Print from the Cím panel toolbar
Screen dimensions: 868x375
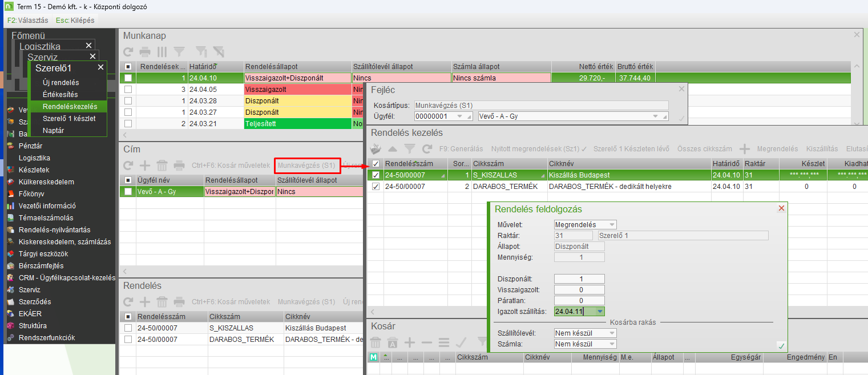pos(179,166)
